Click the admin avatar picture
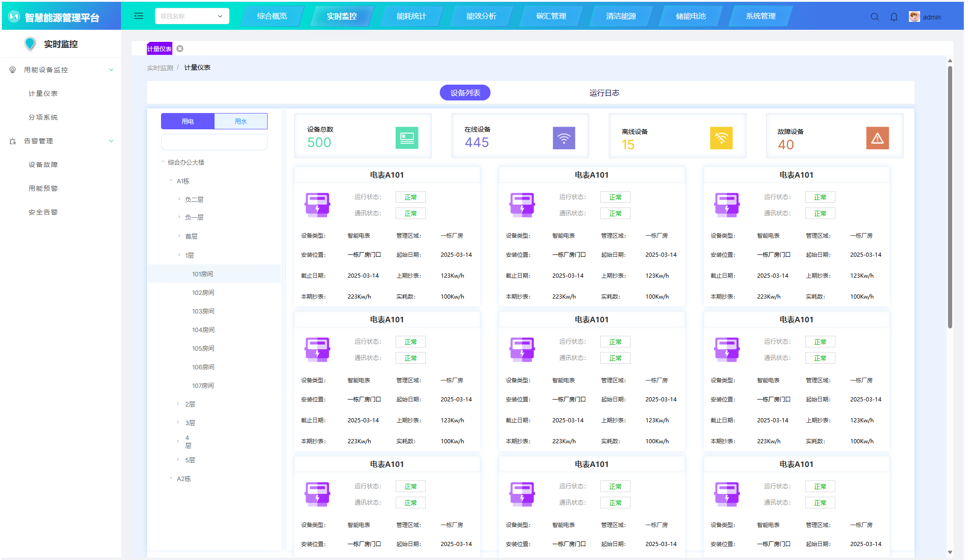The width and height of the screenshot is (968, 560). click(914, 17)
